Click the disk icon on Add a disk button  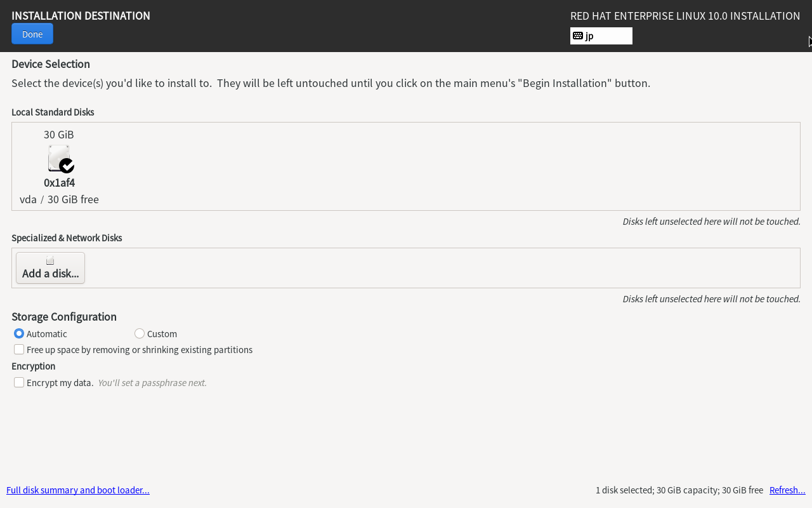50,260
